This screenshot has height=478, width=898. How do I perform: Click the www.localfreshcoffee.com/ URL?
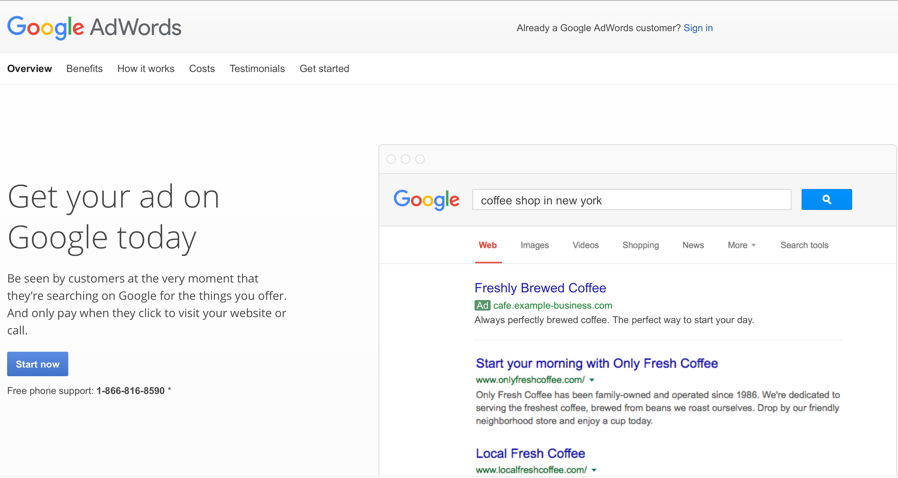click(x=531, y=470)
